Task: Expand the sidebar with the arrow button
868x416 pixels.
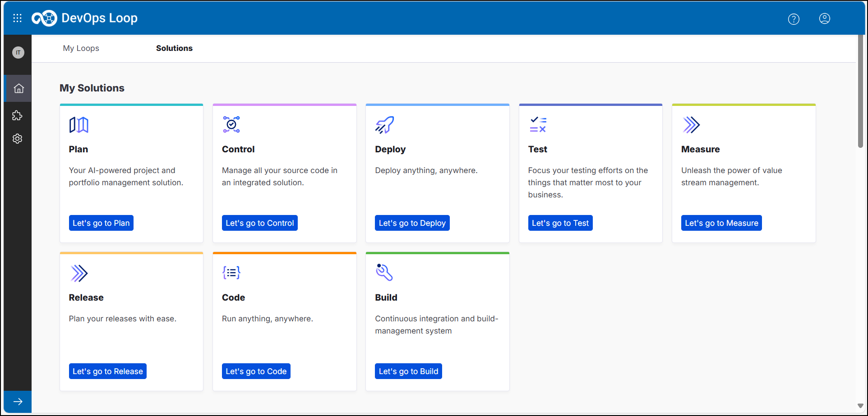Action: coord(18,402)
